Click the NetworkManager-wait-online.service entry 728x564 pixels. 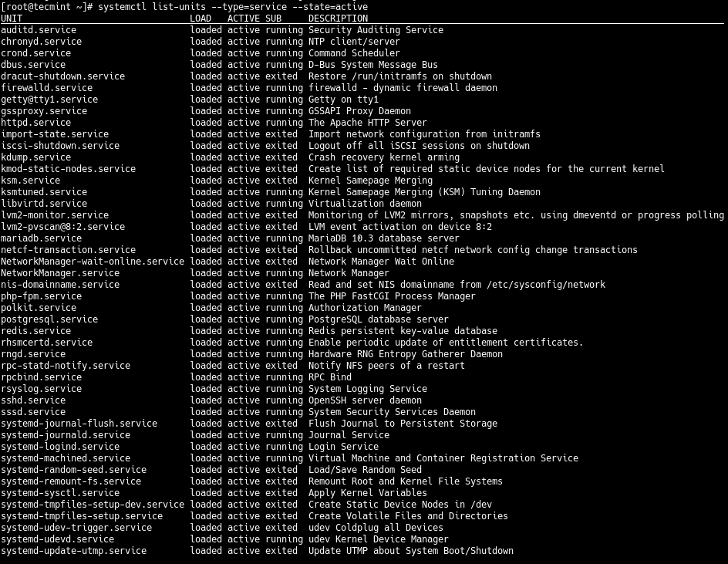[93, 262]
